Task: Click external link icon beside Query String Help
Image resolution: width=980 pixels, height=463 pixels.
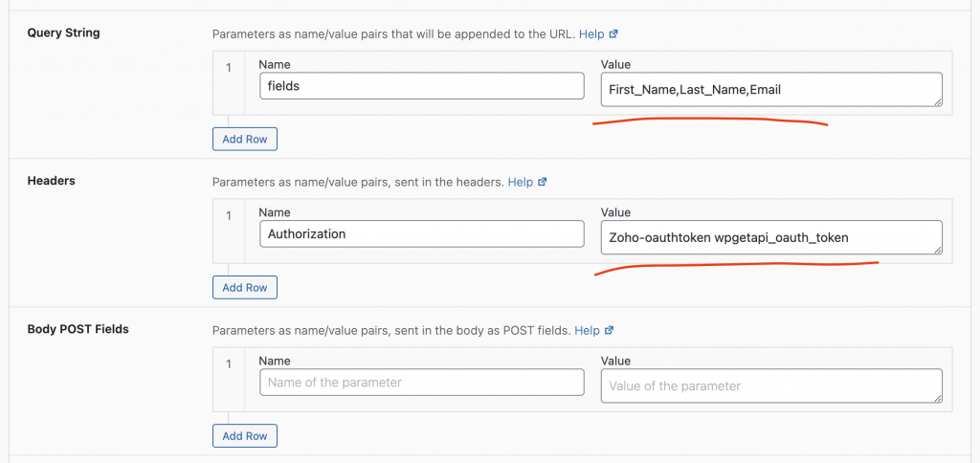Action: coord(613,33)
